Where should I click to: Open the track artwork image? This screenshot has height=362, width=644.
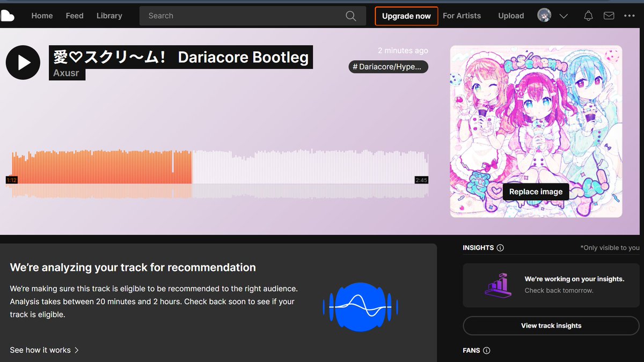(536, 131)
